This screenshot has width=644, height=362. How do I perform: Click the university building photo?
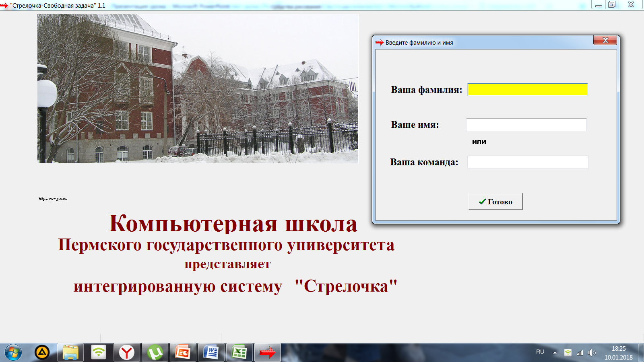pyautogui.click(x=198, y=88)
